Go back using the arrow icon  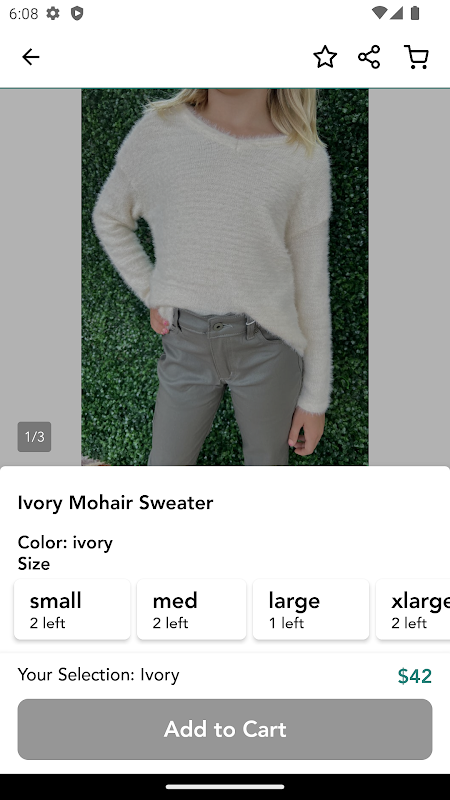point(31,57)
